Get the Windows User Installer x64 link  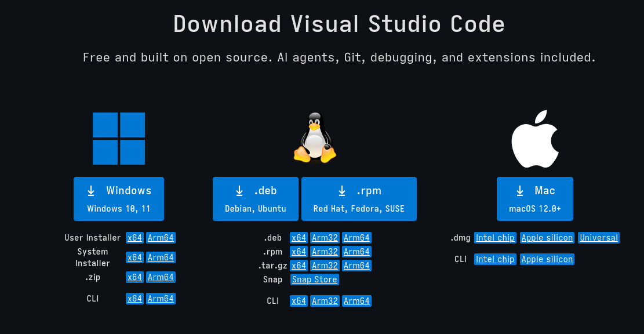click(x=134, y=238)
